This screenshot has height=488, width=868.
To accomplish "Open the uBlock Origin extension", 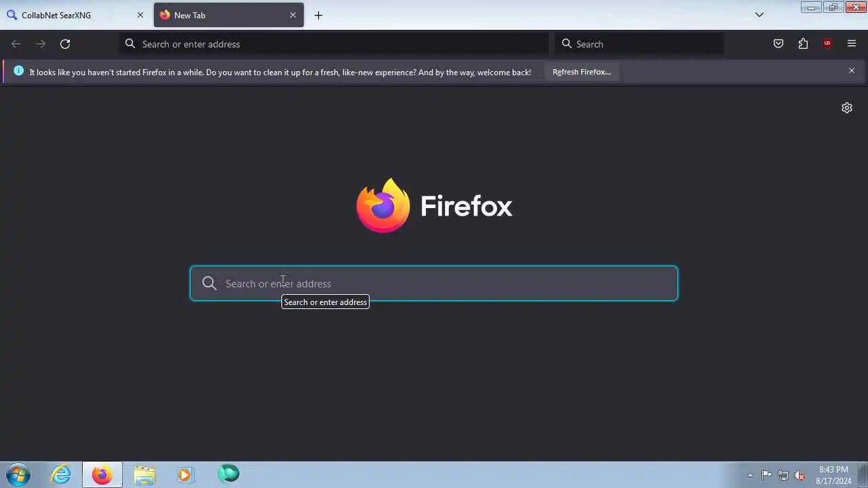I will click(827, 44).
